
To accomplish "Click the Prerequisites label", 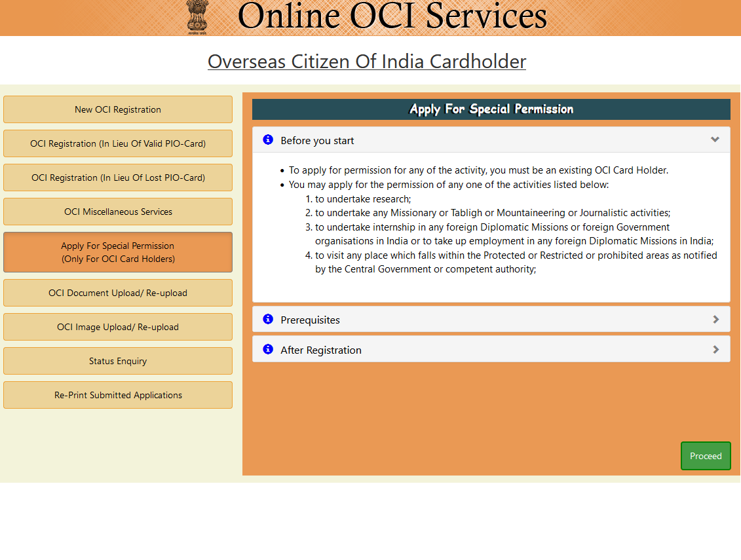I will click(x=310, y=320).
